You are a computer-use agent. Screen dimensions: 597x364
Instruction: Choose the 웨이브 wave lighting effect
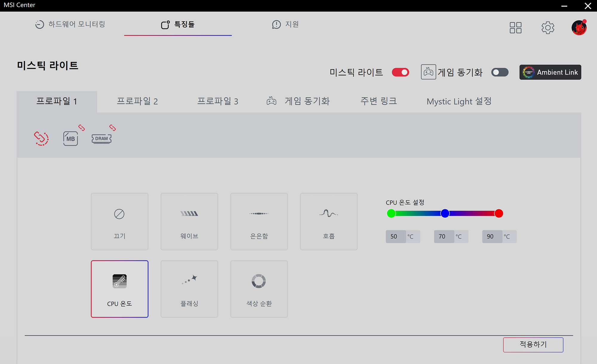click(x=189, y=221)
